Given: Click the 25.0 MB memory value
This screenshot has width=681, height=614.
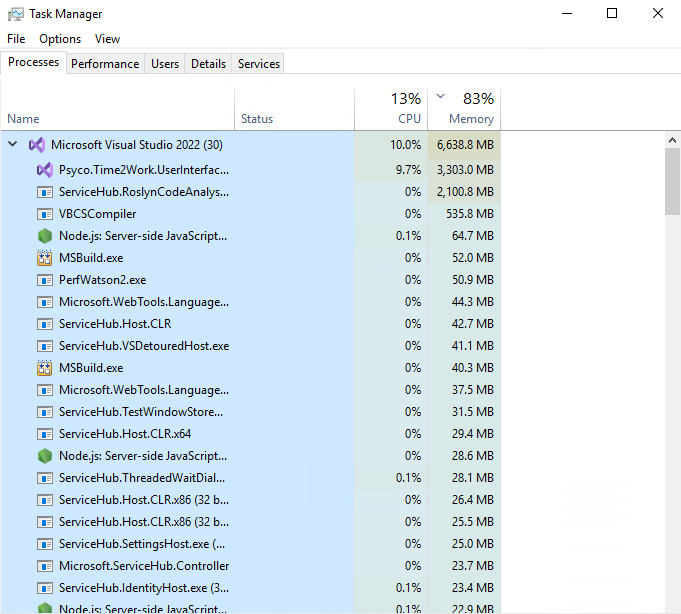Looking at the screenshot, I should pyautogui.click(x=473, y=544).
